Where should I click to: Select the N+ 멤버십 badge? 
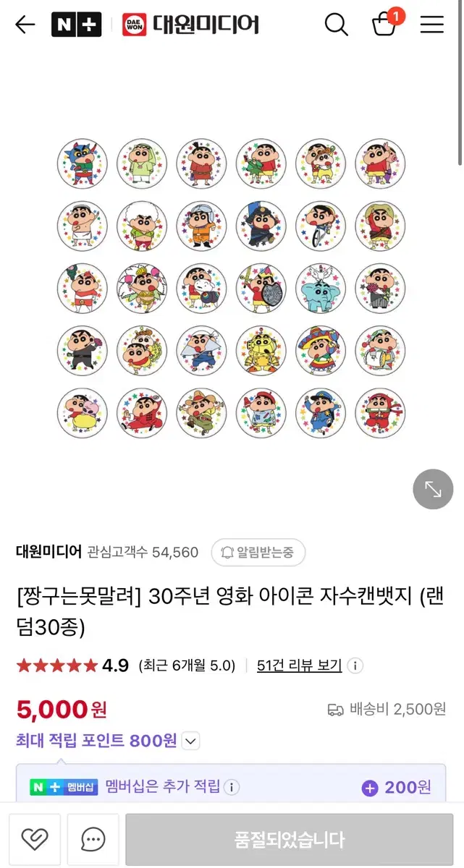64,787
